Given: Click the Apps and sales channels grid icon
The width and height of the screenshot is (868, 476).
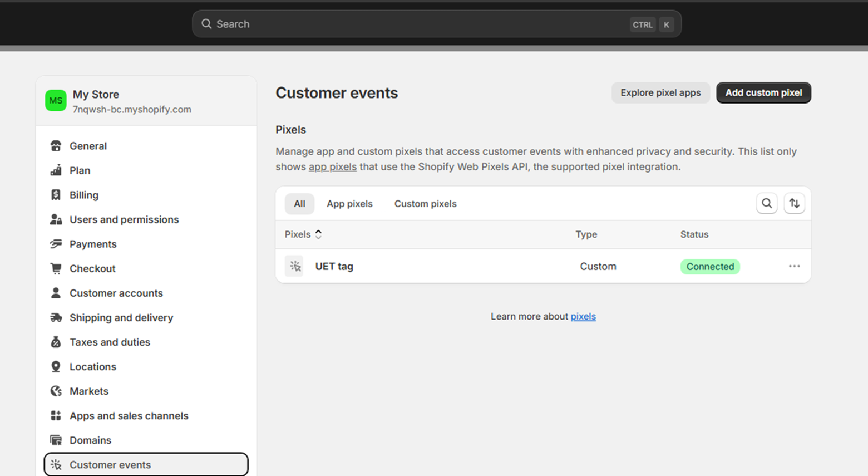Looking at the screenshot, I should [x=56, y=415].
